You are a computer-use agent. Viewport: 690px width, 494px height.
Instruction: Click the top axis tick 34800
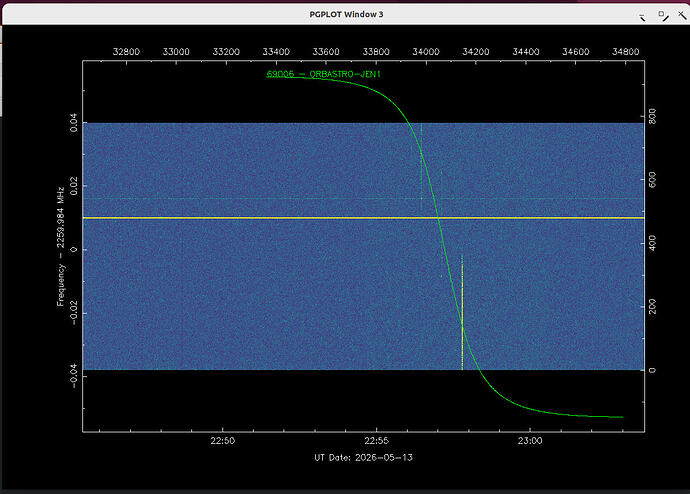click(x=625, y=51)
